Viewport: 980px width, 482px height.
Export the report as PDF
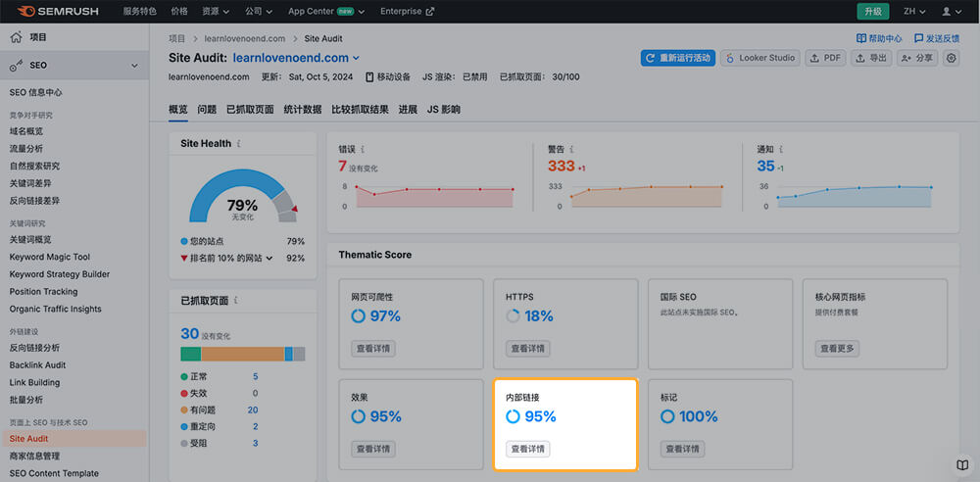click(x=825, y=58)
